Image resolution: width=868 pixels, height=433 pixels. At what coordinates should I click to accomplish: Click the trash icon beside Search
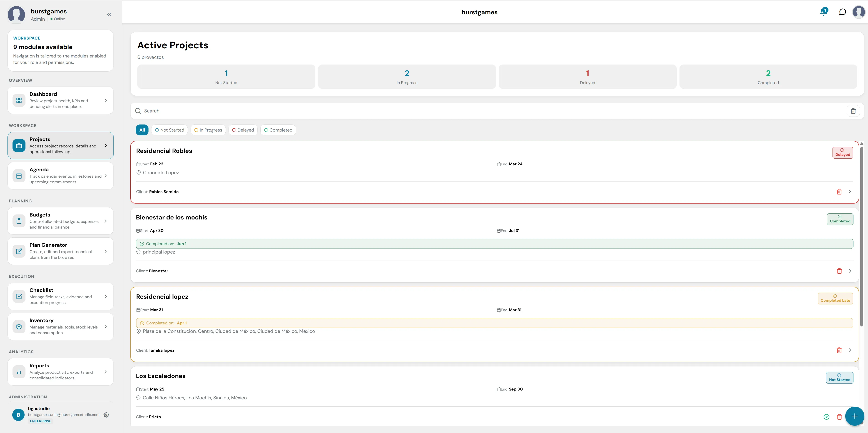point(853,111)
